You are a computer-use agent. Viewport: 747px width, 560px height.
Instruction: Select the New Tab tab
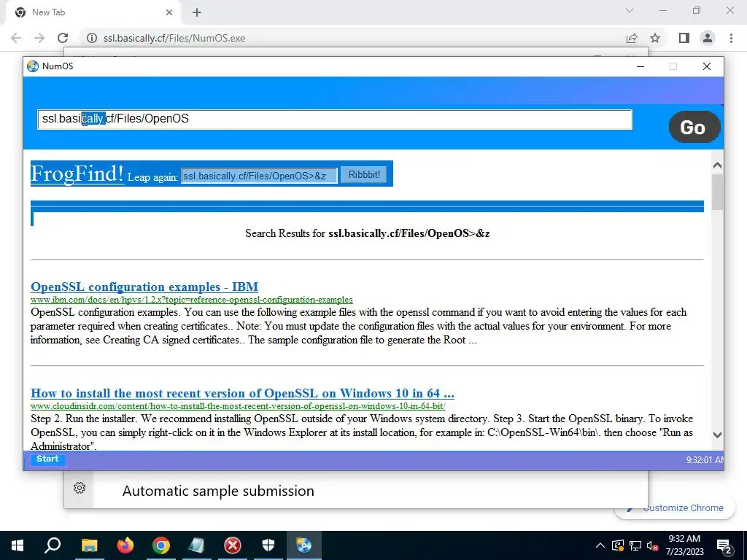pos(93,12)
